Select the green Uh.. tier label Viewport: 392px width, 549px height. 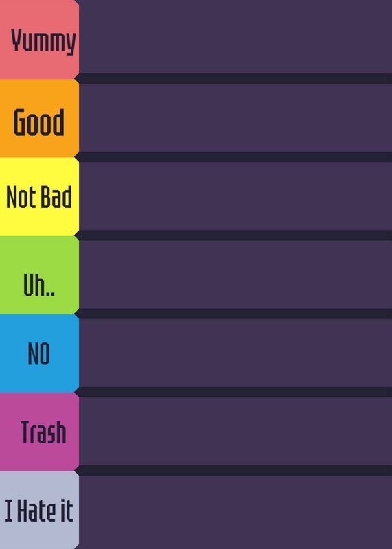click(39, 275)
